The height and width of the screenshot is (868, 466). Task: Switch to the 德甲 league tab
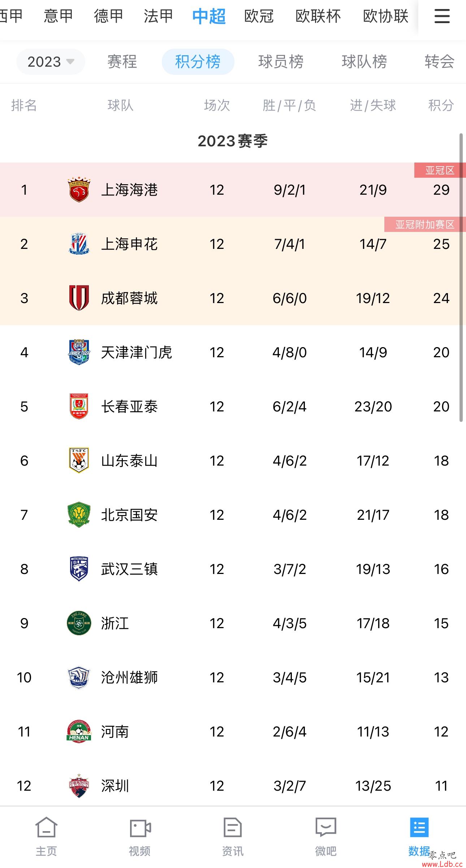108,16
